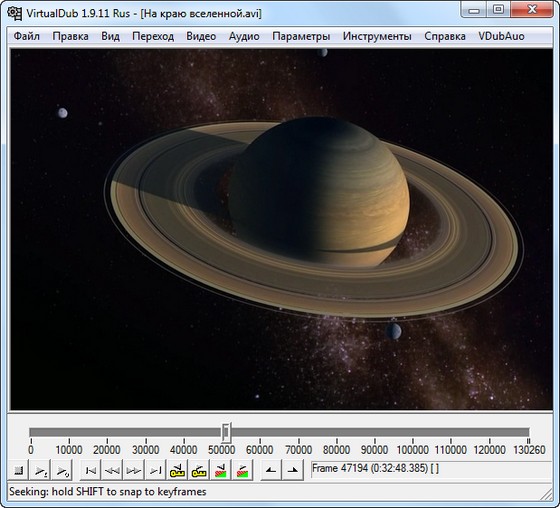Jump to the end of the video
The width and height of the screenshot is (560, 508).
coord(156,470)
